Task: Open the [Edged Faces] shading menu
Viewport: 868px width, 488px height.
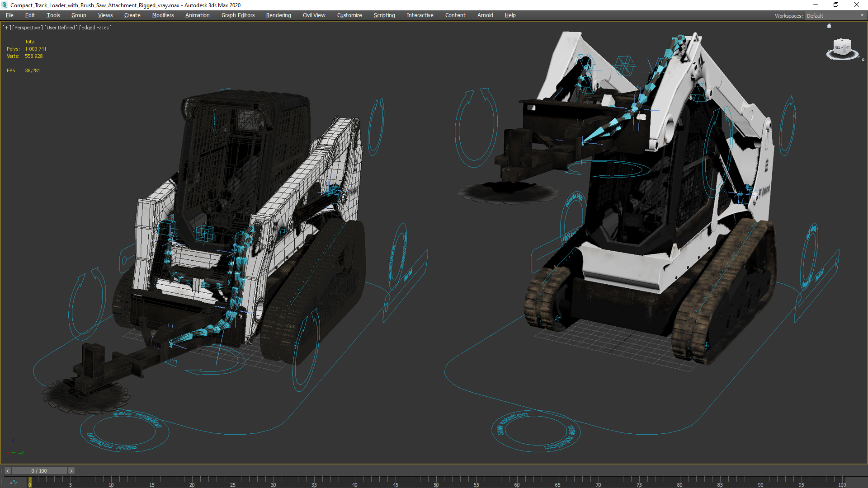Action: (95, 28)
